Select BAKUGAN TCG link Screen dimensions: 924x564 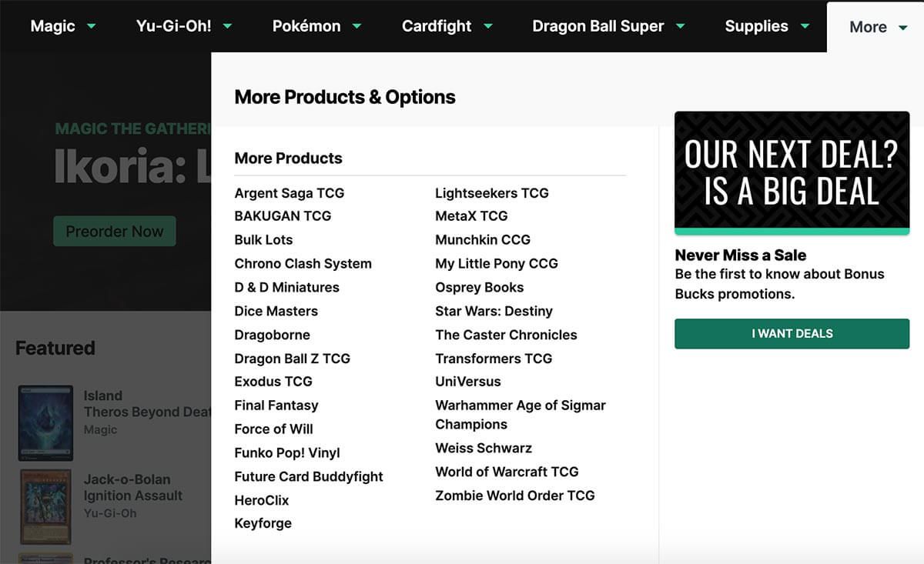283,216
